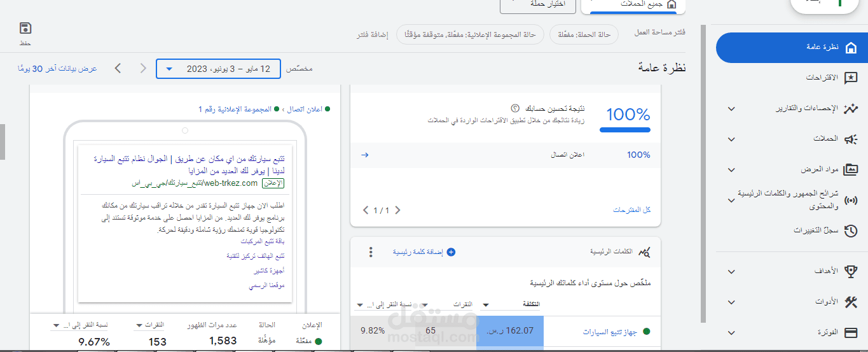This screenshot has width=868, height=352.
Task: Click sitelink أجهزة كاتير in ad preview
Action: tap(269, 271)
